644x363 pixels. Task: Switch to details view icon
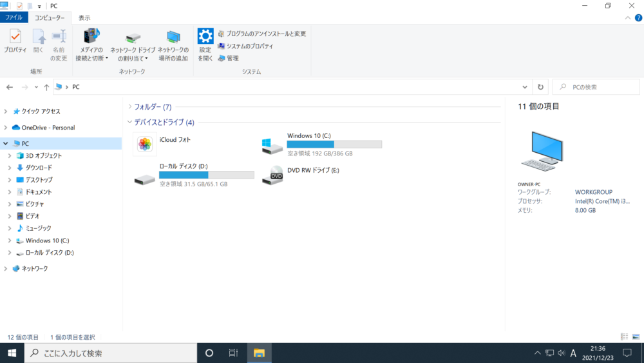tap(624, 337)
